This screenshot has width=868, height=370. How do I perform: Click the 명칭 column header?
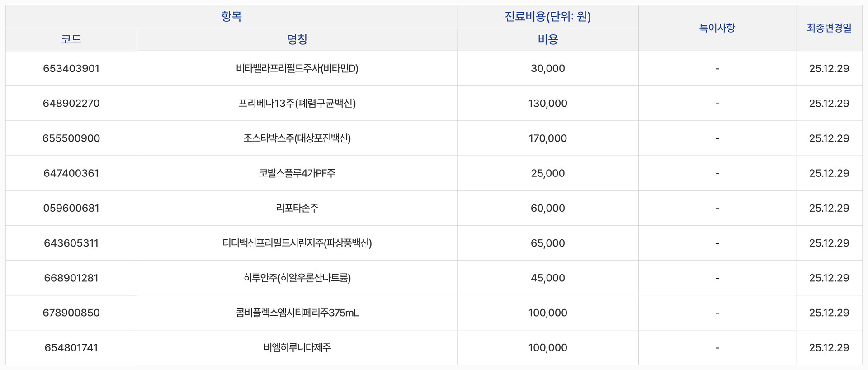coord(297,39)
